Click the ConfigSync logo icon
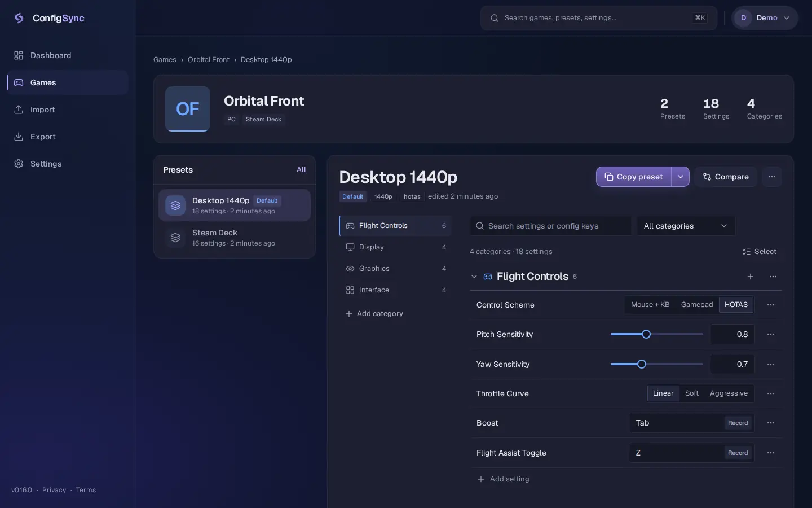This screenshot has height=508, width=812. click(19, 18)
